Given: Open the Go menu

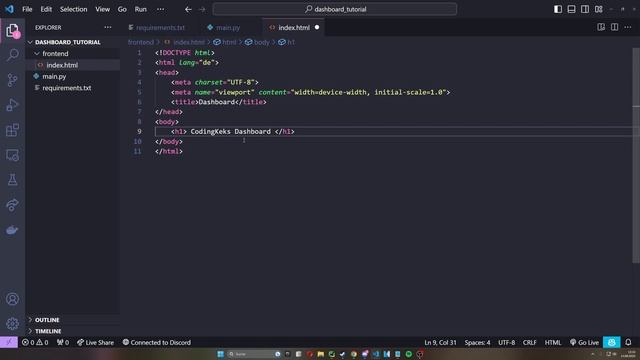Looking at the screenshot, I should click(122, 9).
